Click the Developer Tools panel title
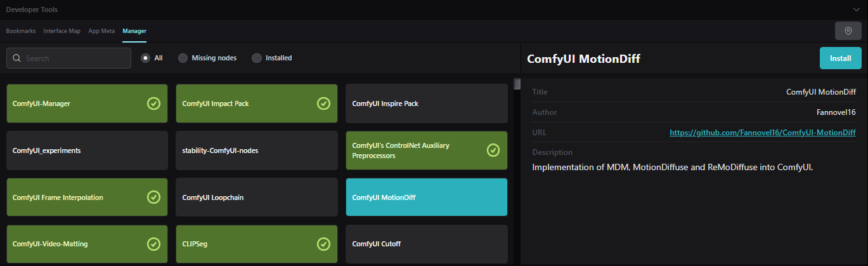 coord(33,10)
